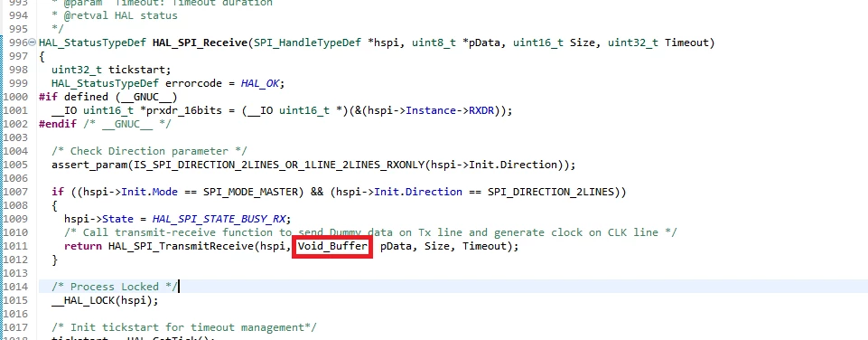Image resolution: width=868 pixels, height=340 pixels.
Task: Click 'uint16_t Size' parameter in signature
Action: coord(554,42)
